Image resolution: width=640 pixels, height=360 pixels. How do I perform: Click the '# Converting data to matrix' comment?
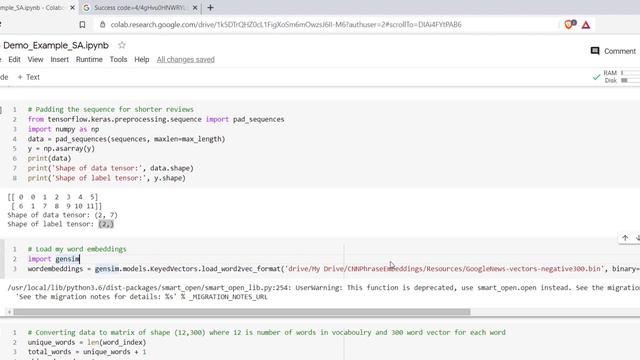[267, 332]
